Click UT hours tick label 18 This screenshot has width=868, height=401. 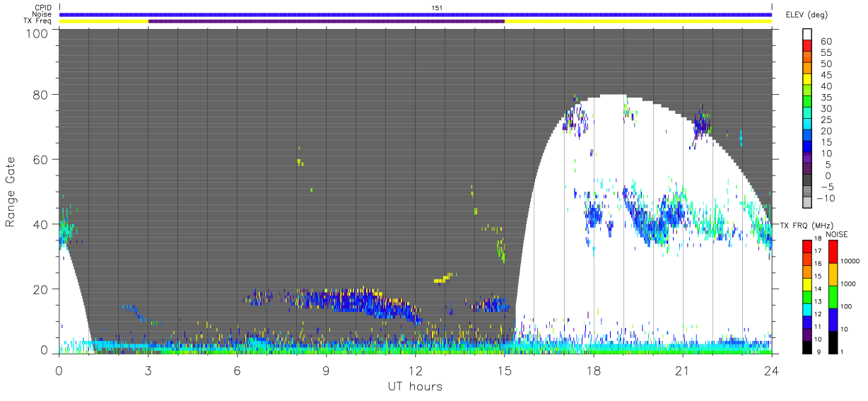point(594,370)
